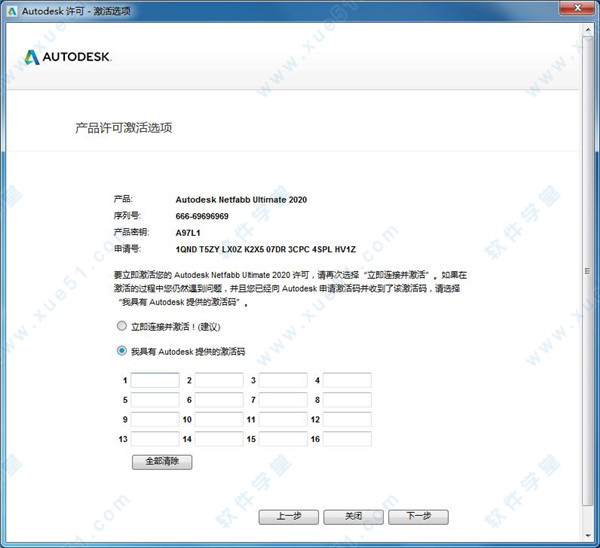Select 我具有 Autodesk 提供的激活码 radio option

[122, 351]
